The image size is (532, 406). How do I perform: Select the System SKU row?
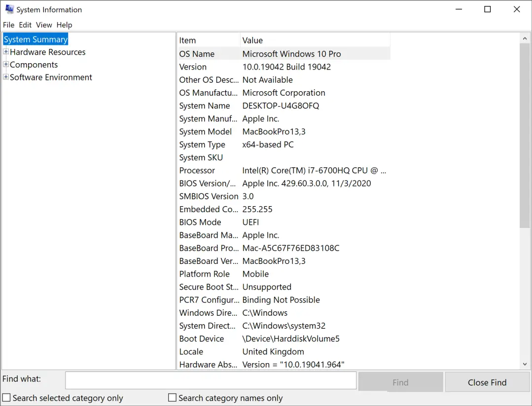pos(284,157)
